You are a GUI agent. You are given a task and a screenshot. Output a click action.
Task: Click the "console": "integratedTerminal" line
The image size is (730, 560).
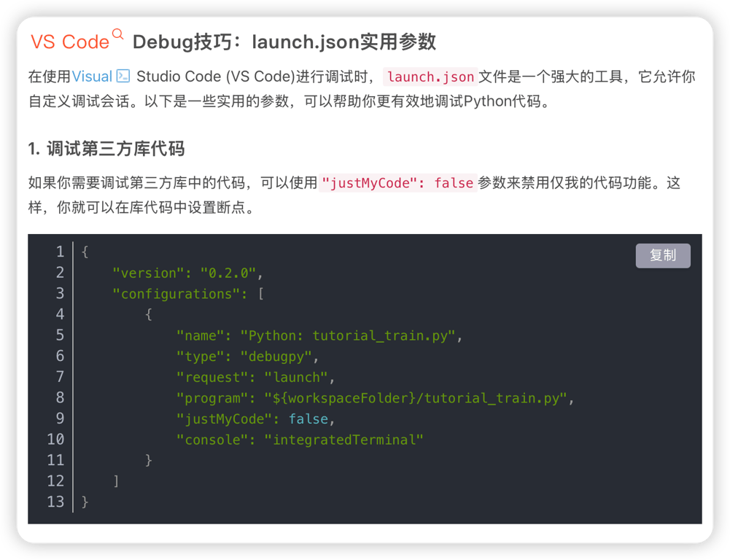300,440
